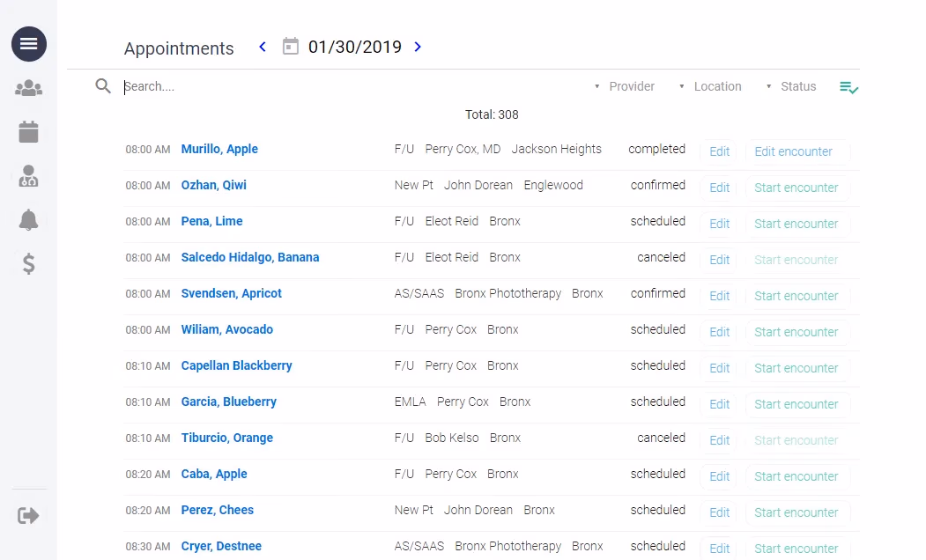Expand the Provider filter dropdown
The image size is (926, 560).
tap(625, 86)
